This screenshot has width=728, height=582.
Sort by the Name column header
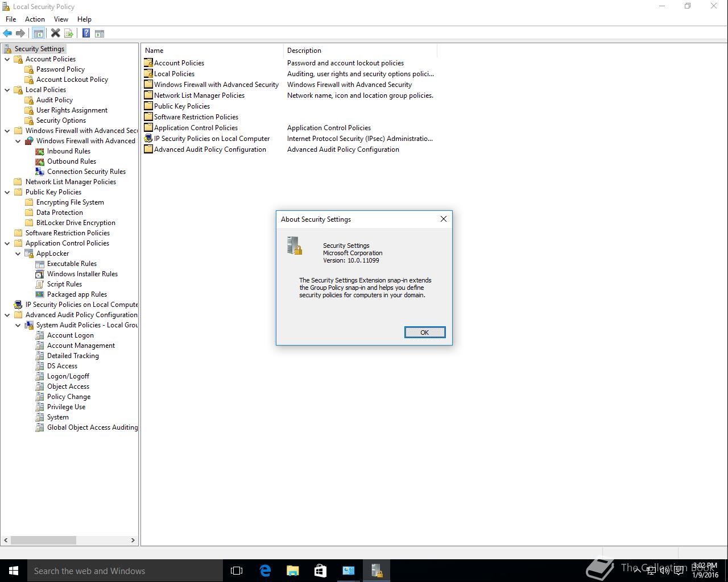coord(212,51)
